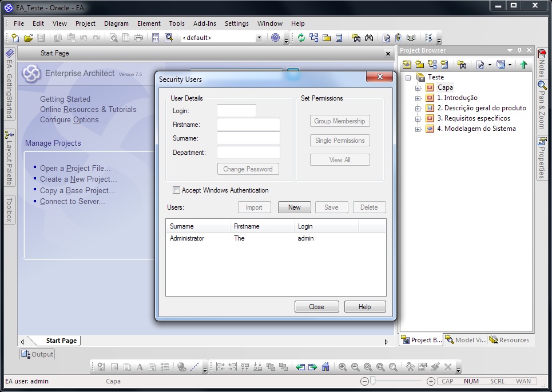Select the Administrator row in users list

(x=187, y=238)
